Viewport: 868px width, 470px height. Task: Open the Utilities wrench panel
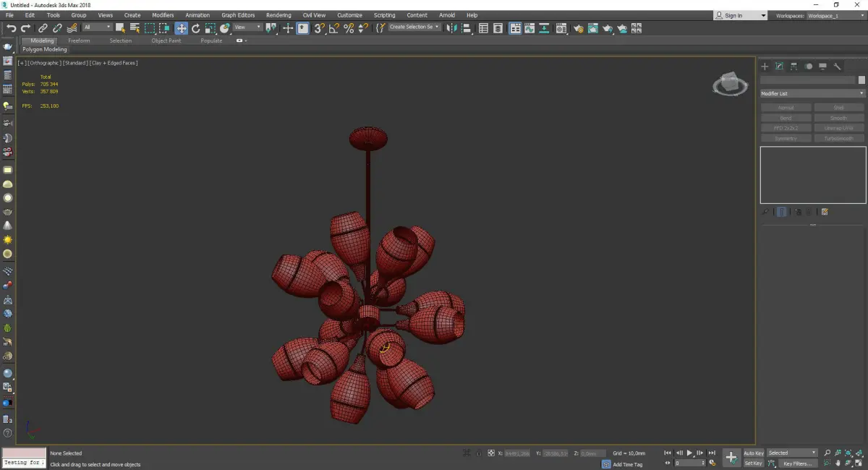[x=838, y=67]
